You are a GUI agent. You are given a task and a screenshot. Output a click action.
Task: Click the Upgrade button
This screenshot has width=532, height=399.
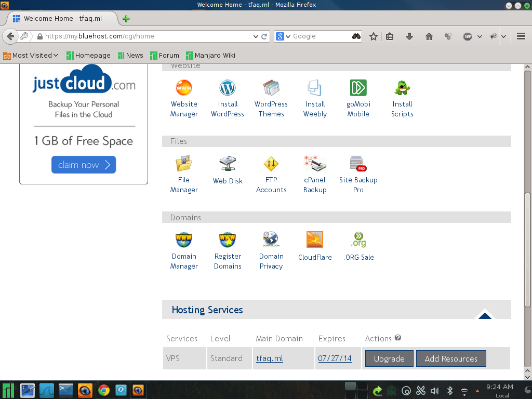[x=389, y=358]
